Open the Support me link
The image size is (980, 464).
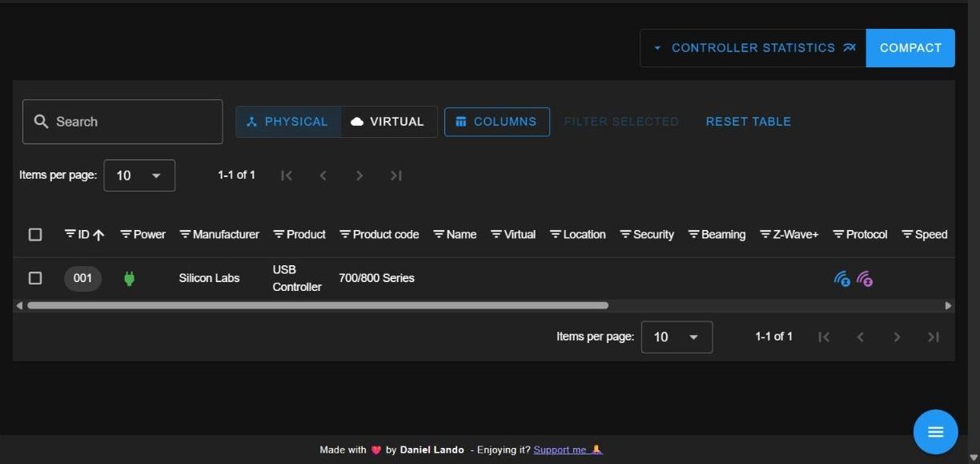[x=568, y=450]
